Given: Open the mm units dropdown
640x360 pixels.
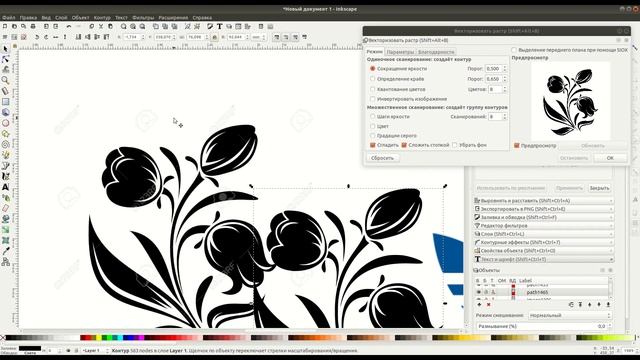Looking at the screenshot, I should 258,37.
